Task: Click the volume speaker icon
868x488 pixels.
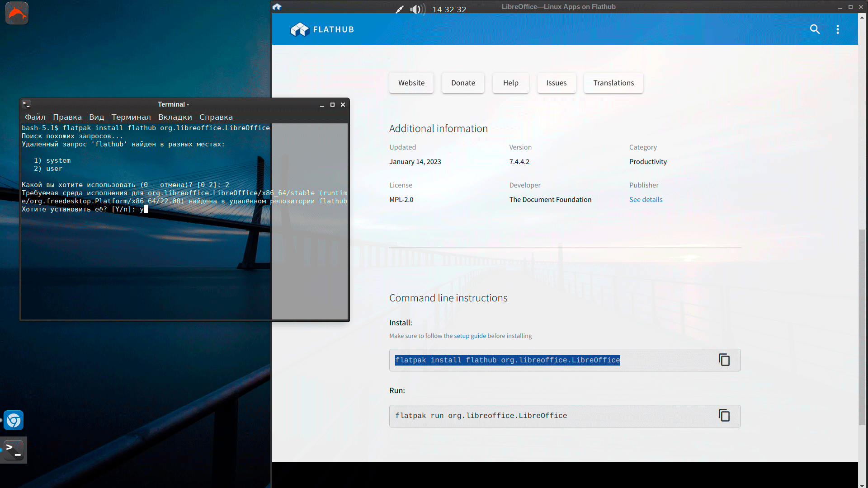Action: point(416,9)
